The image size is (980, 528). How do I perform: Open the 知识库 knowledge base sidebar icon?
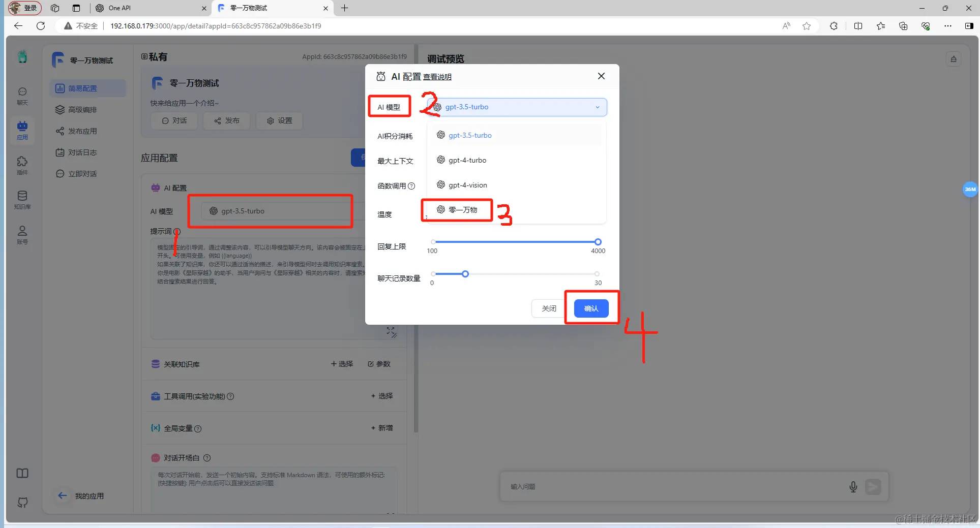coord(22,200)
